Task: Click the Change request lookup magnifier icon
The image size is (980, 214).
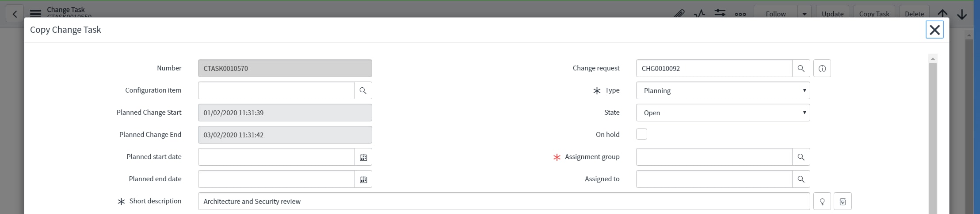Action: (x=801, y=68)
